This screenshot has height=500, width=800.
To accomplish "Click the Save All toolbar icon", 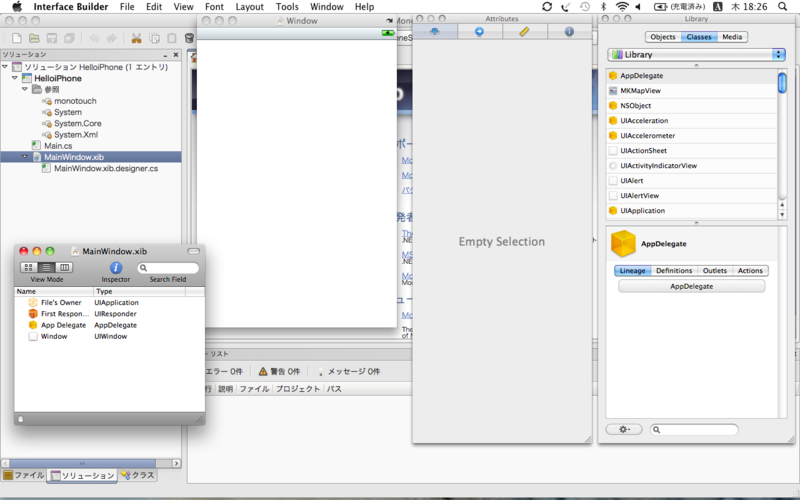I will [x=69, y=38].
